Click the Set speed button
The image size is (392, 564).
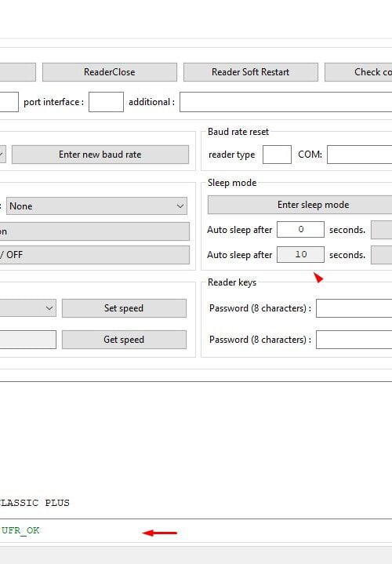coord(124,308)
